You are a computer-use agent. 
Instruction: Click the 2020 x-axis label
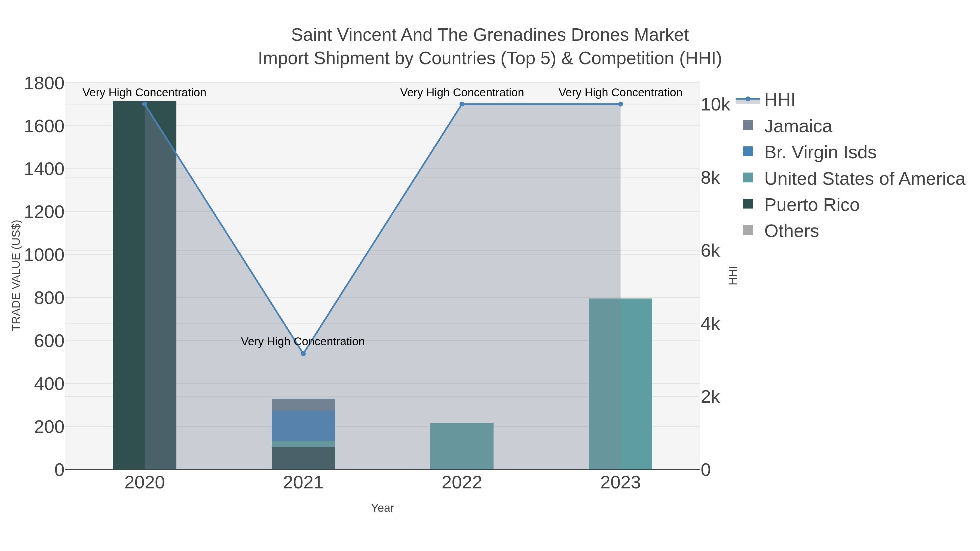click(145, 483)
